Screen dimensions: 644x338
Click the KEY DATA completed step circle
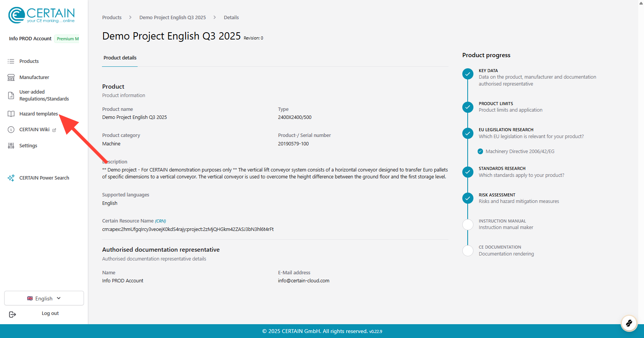[x=468, y=74]
